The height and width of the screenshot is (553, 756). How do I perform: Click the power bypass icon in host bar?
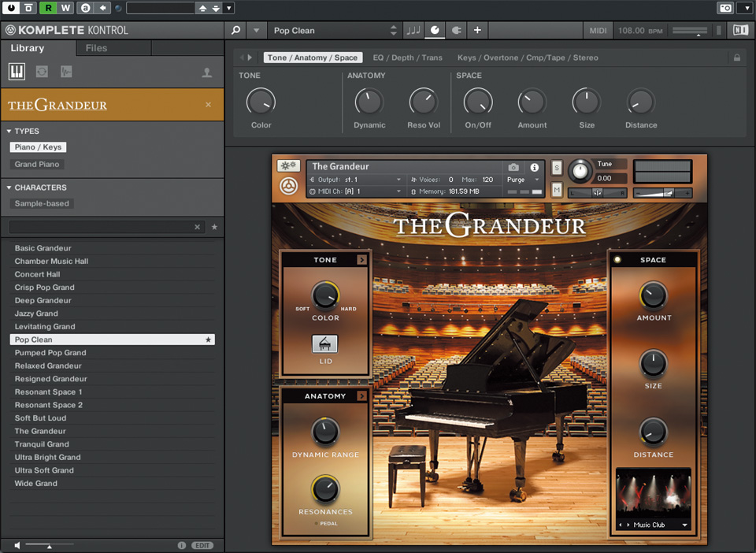11,8
